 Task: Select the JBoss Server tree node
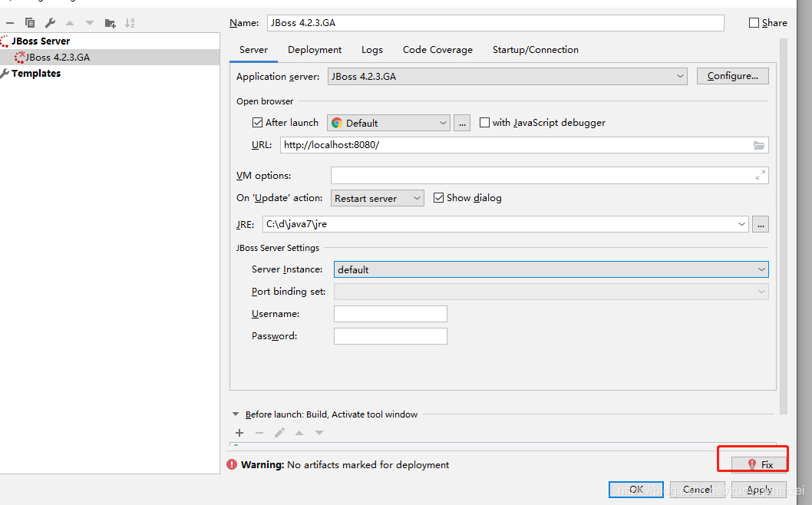[41, 41]
